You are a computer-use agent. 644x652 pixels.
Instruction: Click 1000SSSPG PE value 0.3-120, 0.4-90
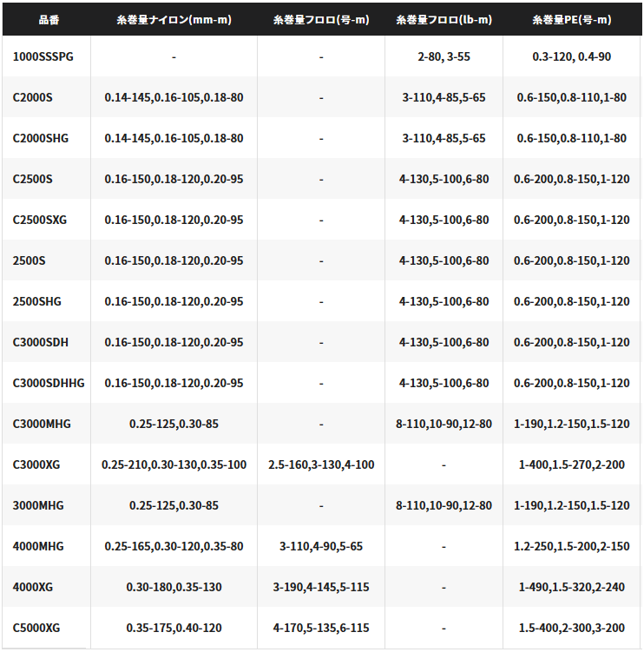click(572, 56)
